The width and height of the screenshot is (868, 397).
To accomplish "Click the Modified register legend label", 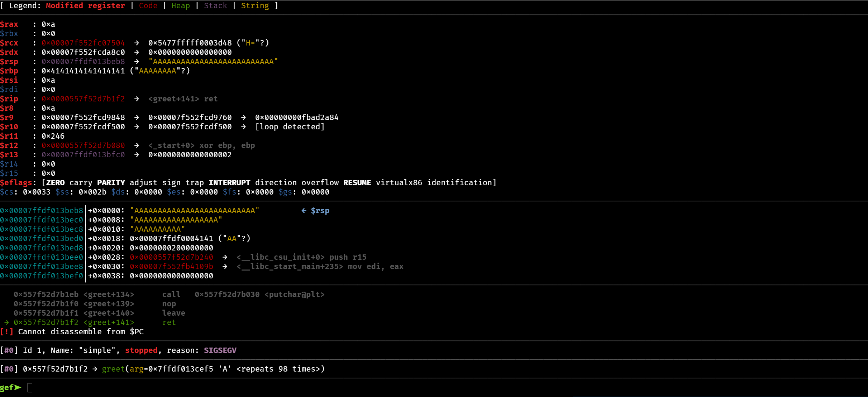I will tap(85, 6).
